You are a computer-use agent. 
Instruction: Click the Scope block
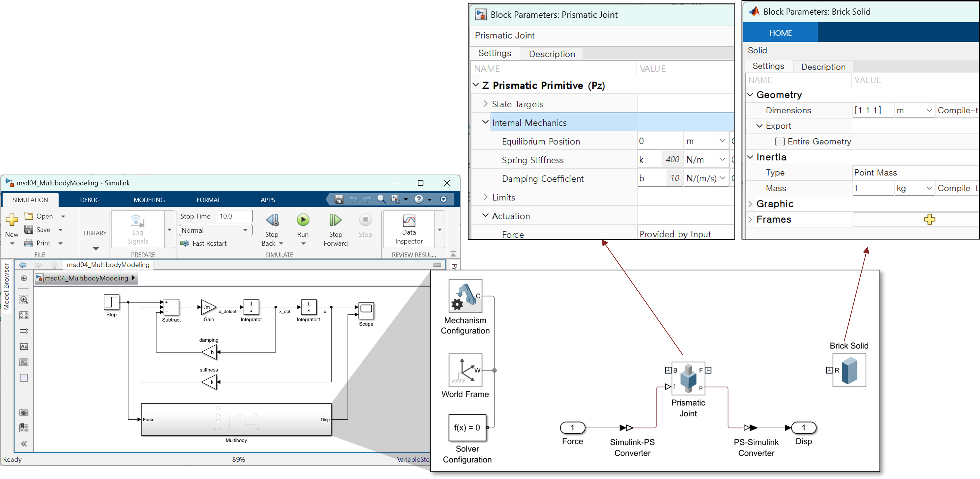pos(366,311)
